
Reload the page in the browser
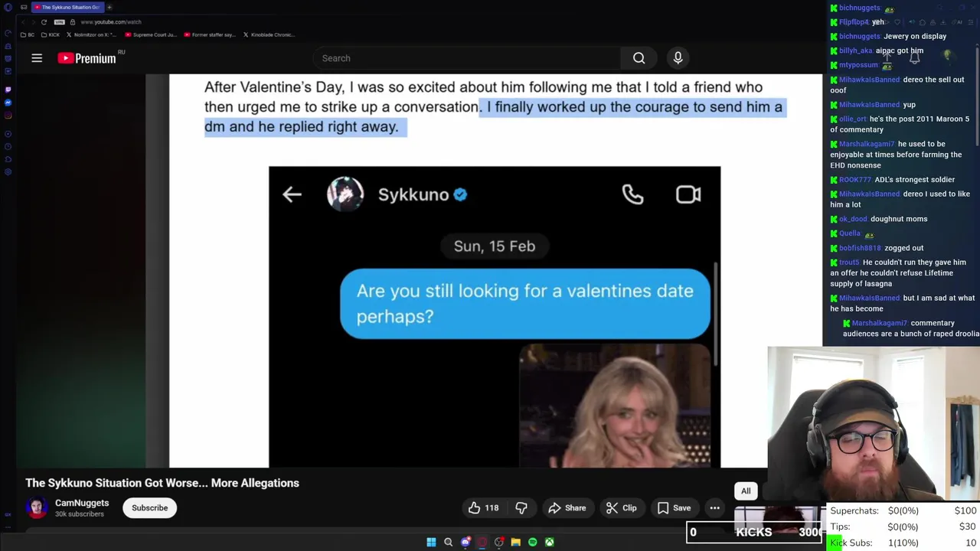point(44,21)
